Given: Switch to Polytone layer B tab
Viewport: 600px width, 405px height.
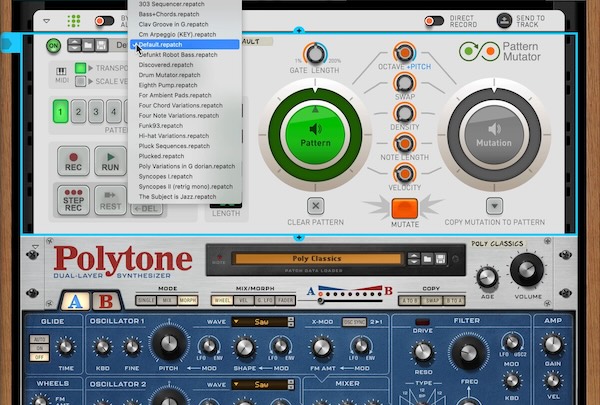Looking at the screenshot, I should [106, 301].
